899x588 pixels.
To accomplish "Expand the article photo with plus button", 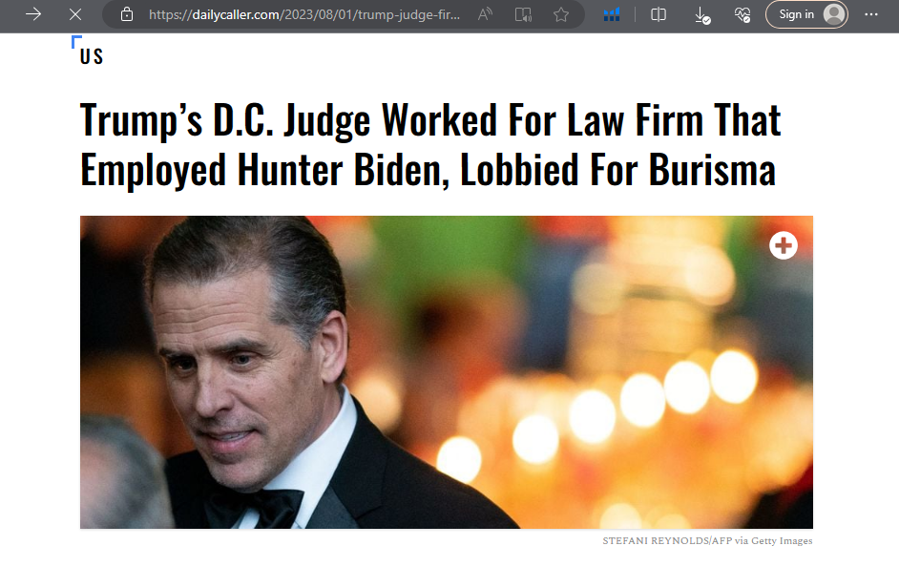I will (784, 245).
